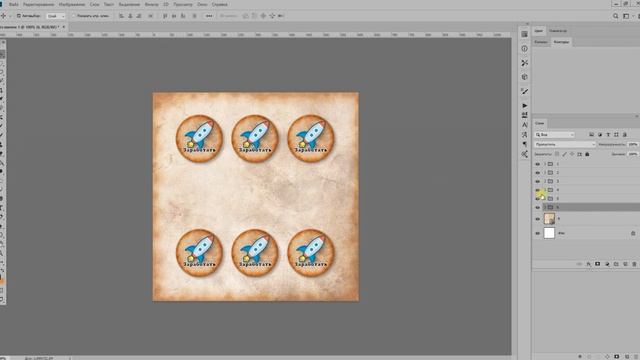The image size is (640, 360).
Task: Open the blend mode dropdown in Layers
Action: pyautogui.click(x=565, y=144)
